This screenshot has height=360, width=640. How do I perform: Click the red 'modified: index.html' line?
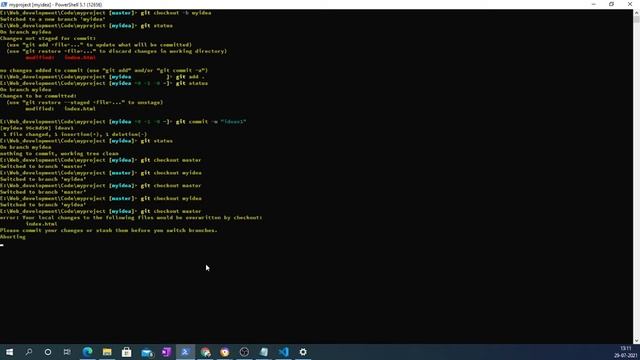pos(60,58)
